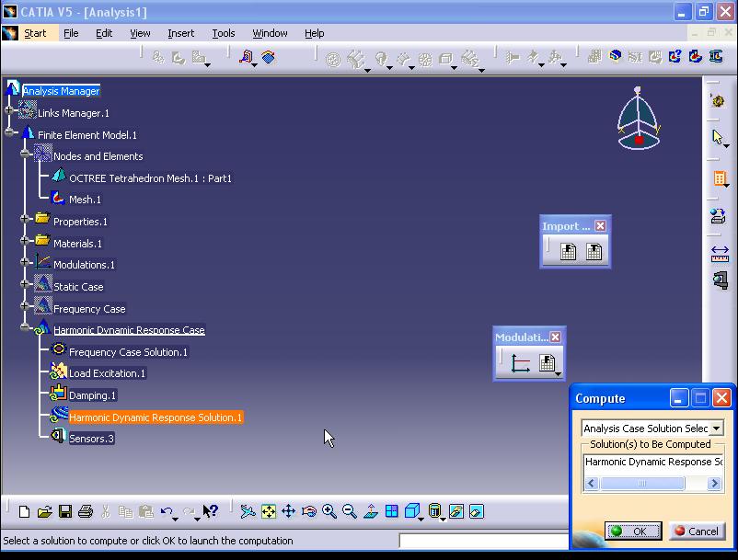Open a file with the Open icon

pos(45,511)
